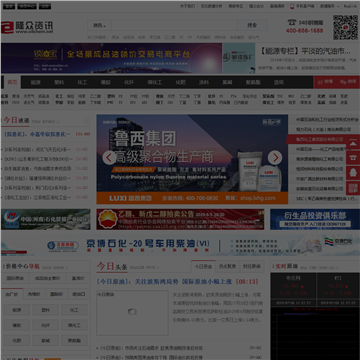Open the 衍生品投资俱乐部 banner

315,219
